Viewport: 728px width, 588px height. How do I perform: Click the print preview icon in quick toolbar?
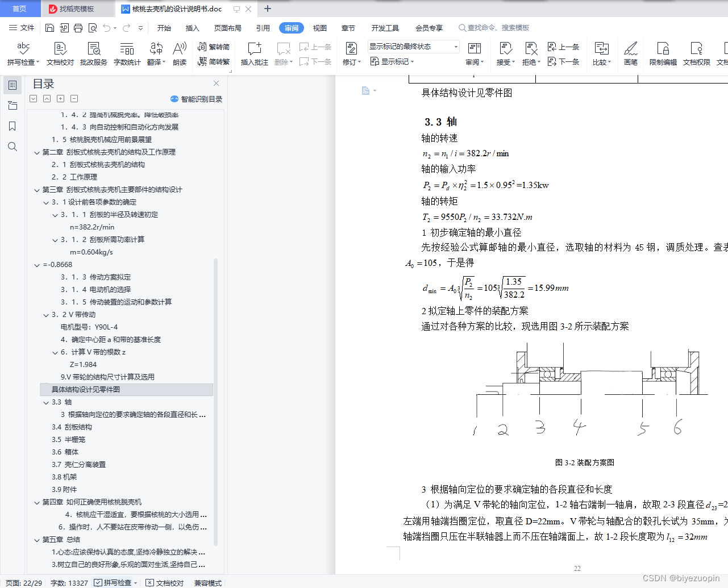92,28
